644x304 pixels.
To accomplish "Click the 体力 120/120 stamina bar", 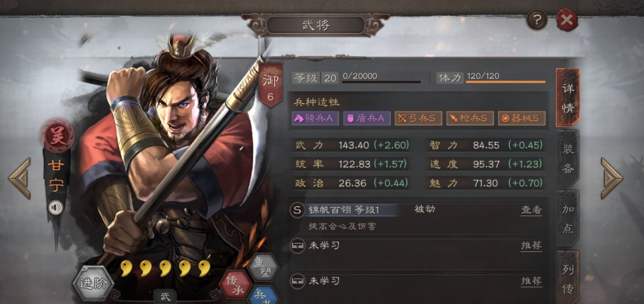I will click(x=491, y=77).
